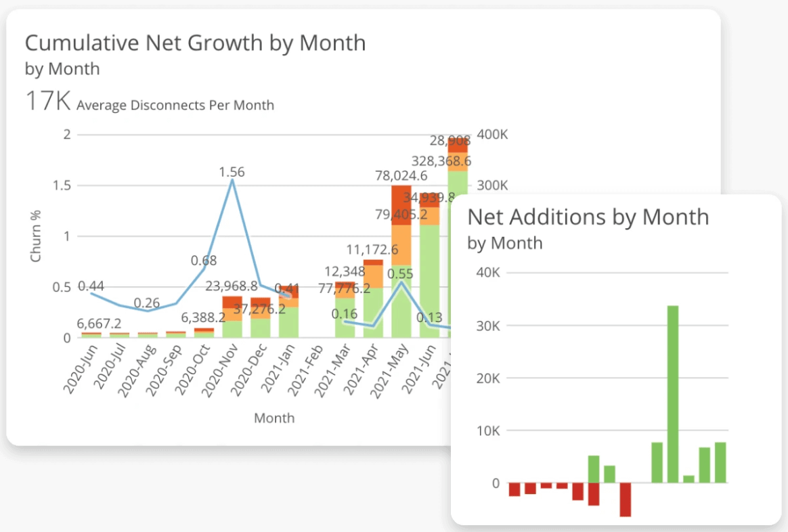Click the 17K average disconnects figure
This screenshot has height=532, width=788.
(x=47, y=102)
